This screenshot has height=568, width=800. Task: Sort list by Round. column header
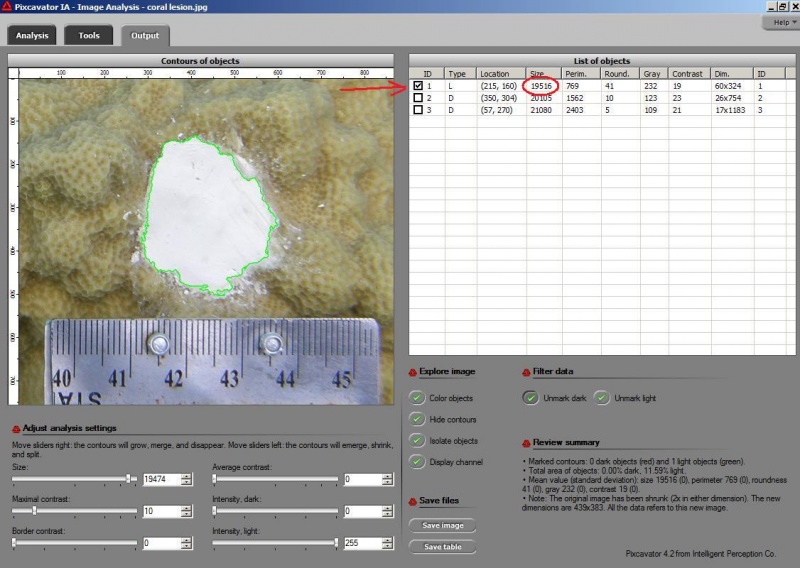click(x=620, y=73)
